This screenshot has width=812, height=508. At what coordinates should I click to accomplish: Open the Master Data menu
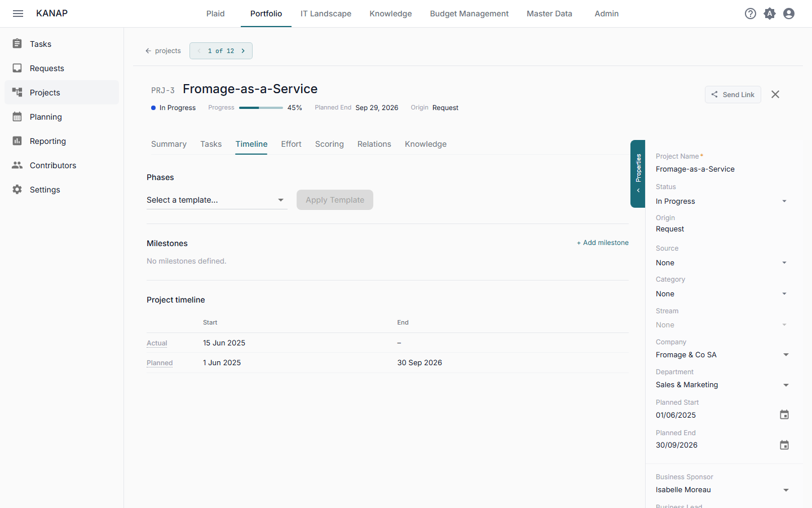point(549,14)
